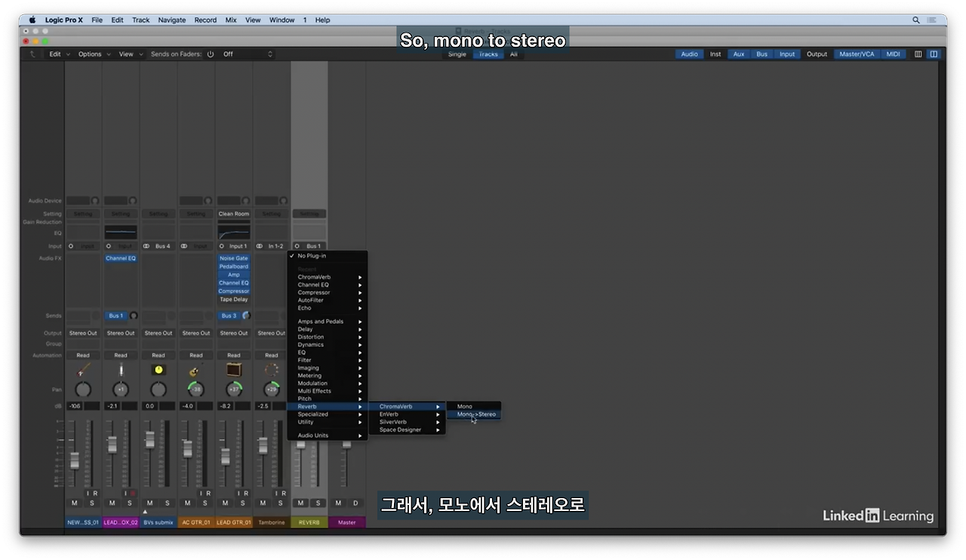This screenshot has width=966, height=560.
Task: Open the Track menu in menu bar
Action: [141, 20]
